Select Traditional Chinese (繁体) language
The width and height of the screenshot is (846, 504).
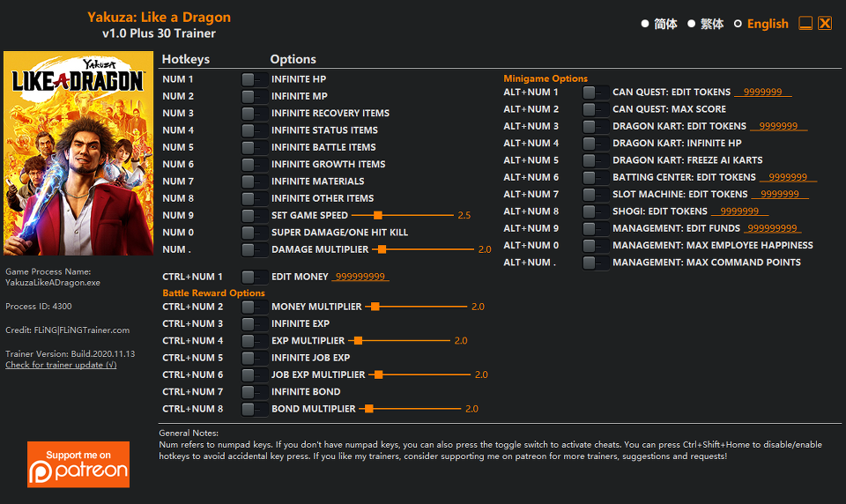691,24
